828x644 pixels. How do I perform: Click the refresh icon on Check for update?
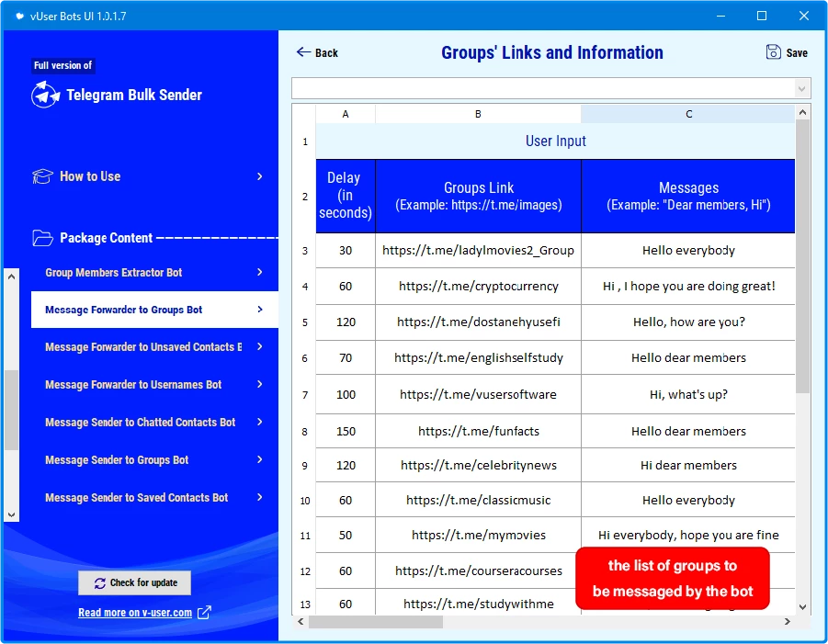pos(100,582)
